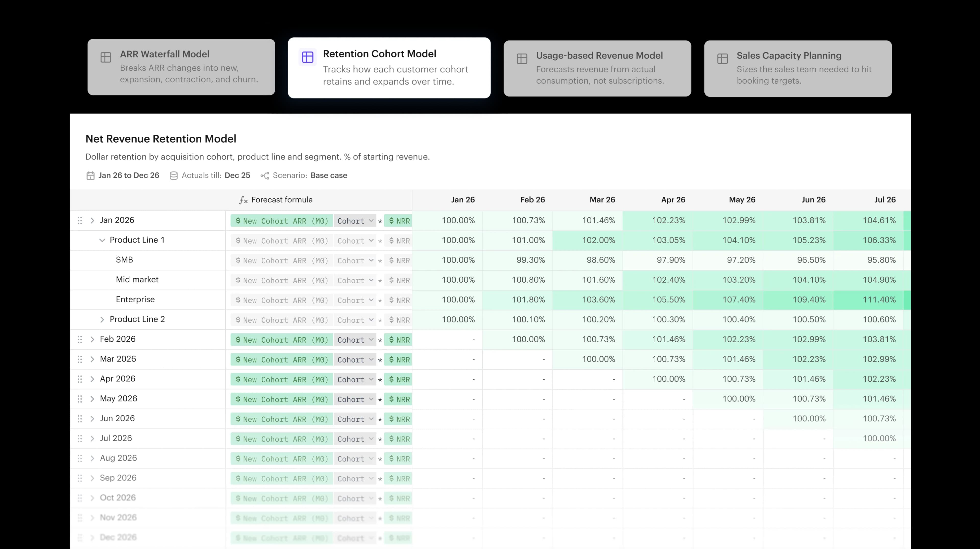Screen dimensions: 980x549
Task: Open the Sales Capacity Planning tab
Action: click(x=798, y=68)
